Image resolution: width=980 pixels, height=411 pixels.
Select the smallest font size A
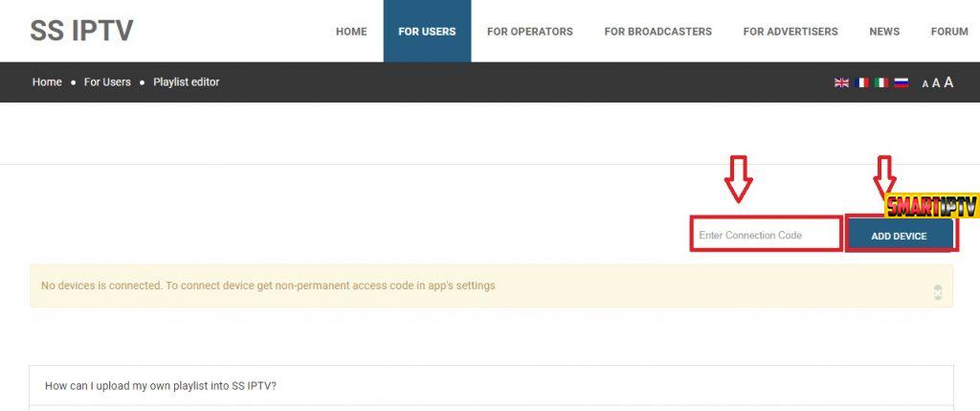925,83
